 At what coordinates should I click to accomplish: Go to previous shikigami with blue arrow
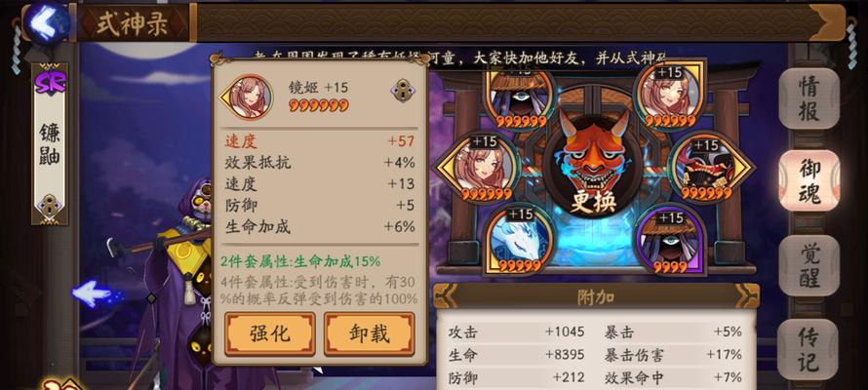[x=92, y=293]
